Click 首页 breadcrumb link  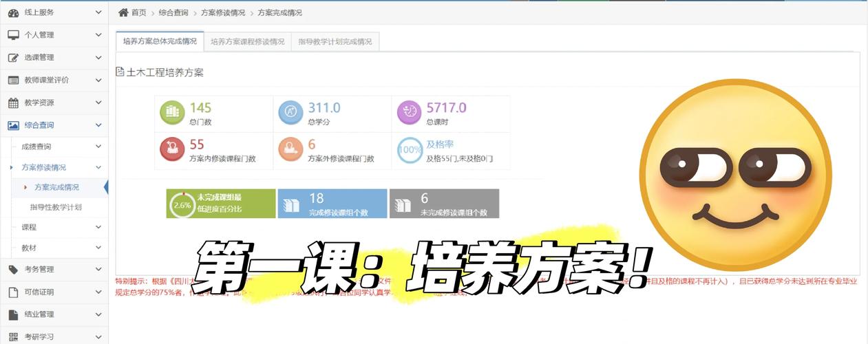click(x=139, y=12)
